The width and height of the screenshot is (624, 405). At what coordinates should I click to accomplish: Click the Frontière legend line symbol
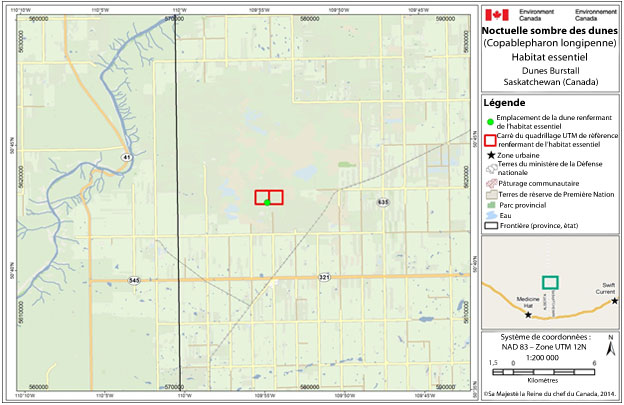pos(490,226)
